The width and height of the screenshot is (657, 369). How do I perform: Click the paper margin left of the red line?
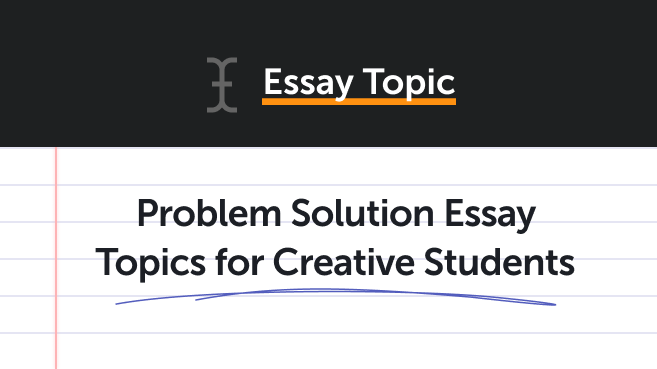[x=27, y=258]
